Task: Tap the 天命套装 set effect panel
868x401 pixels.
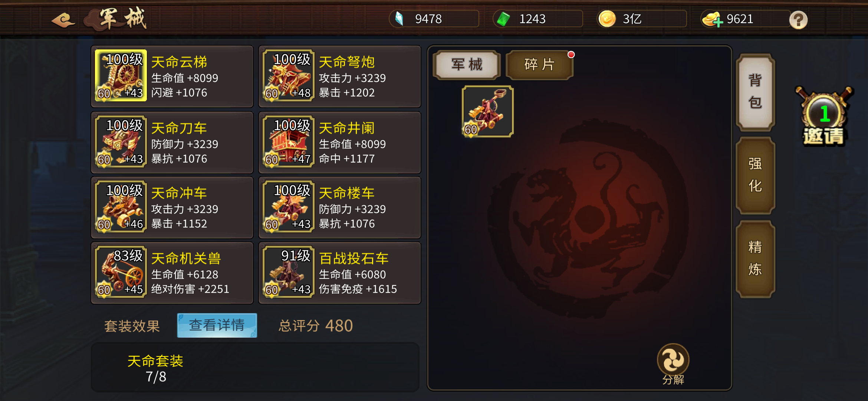Action: click(255, 367)
